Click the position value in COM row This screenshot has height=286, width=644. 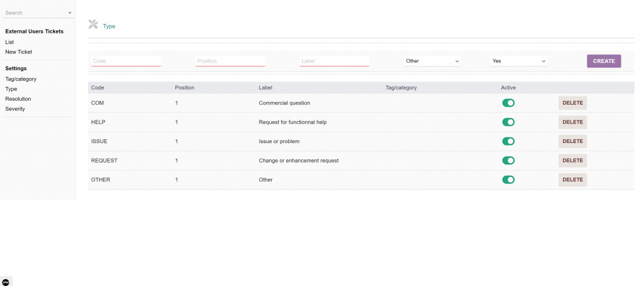pos(177,103)
